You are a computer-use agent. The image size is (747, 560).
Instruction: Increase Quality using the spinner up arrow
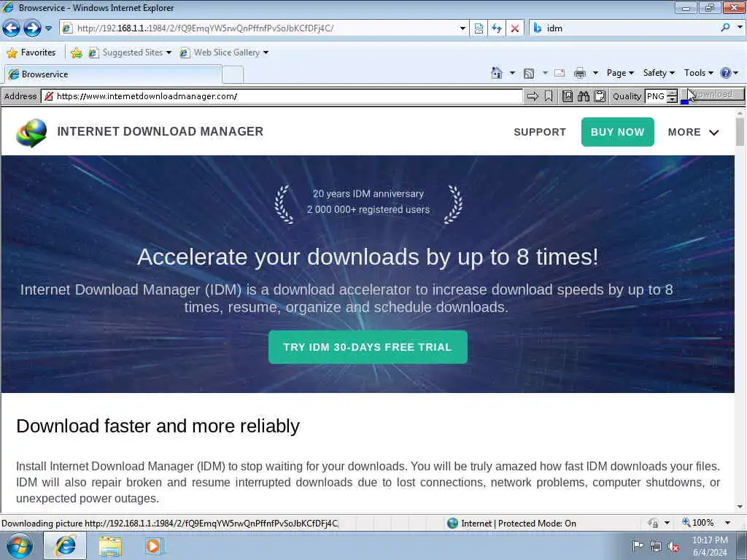click(x=672, y=93)
